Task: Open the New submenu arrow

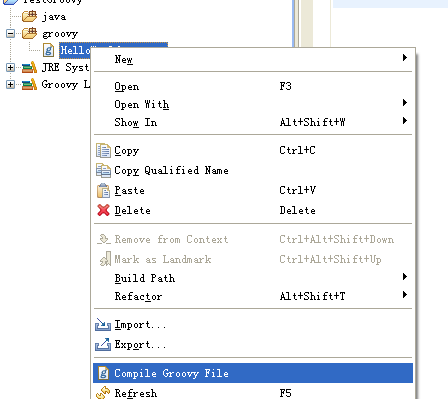Action: pyautogui.click(x=405, y=58)
